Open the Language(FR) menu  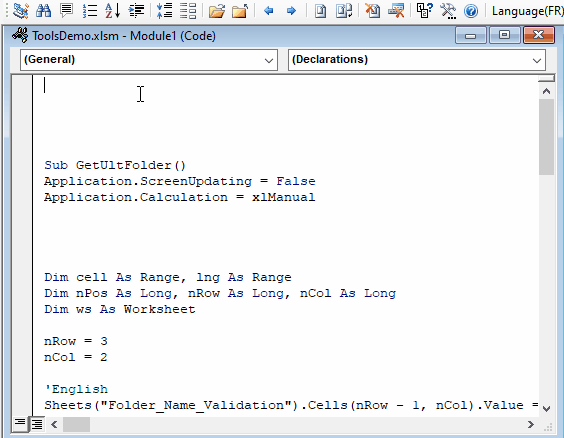[527, 11]
